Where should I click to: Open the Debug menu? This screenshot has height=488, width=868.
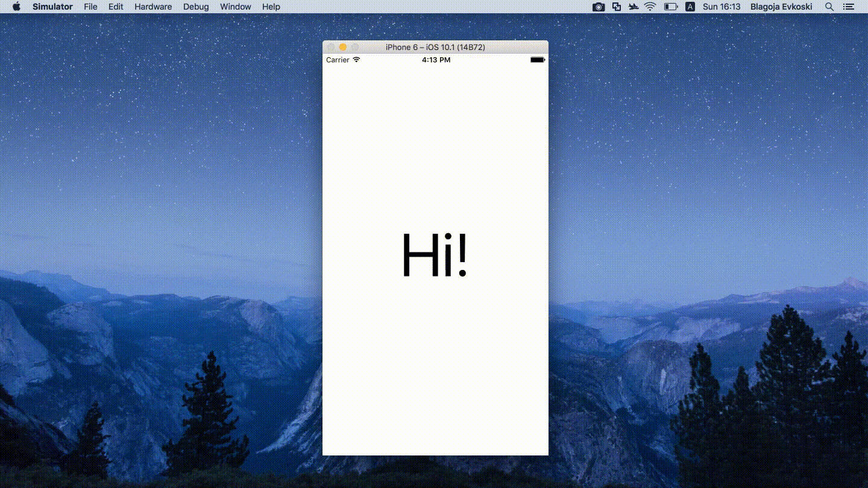coord(196,7)
